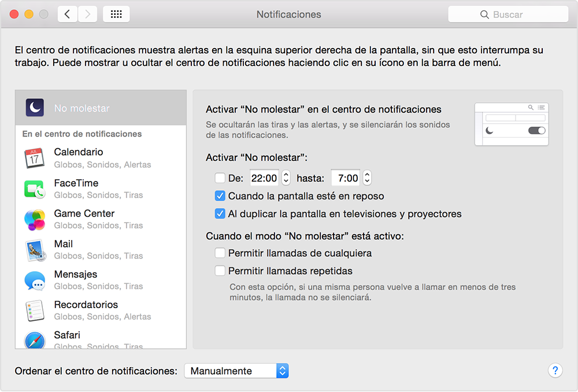Select the Mail stamp icon
The image size is (578, 392).
[35, 250]
